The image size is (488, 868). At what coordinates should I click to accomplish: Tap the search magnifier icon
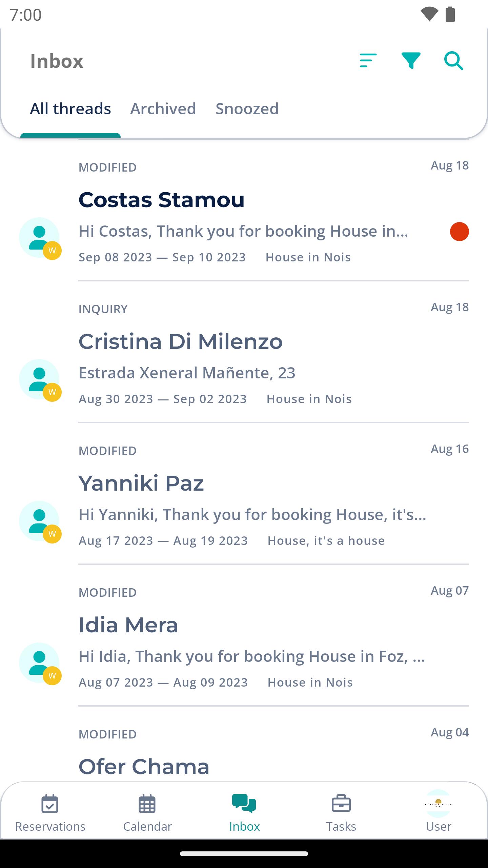453,61
